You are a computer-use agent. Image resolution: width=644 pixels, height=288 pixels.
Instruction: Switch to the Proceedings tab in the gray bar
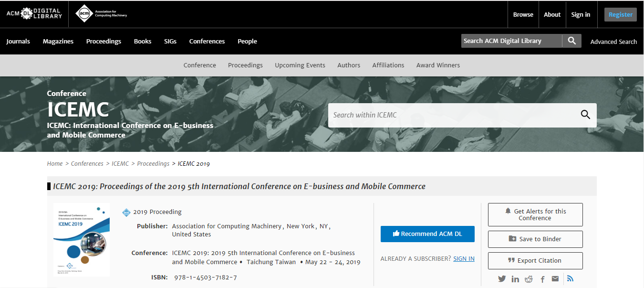pyautogui.click(x=245, y=65)
